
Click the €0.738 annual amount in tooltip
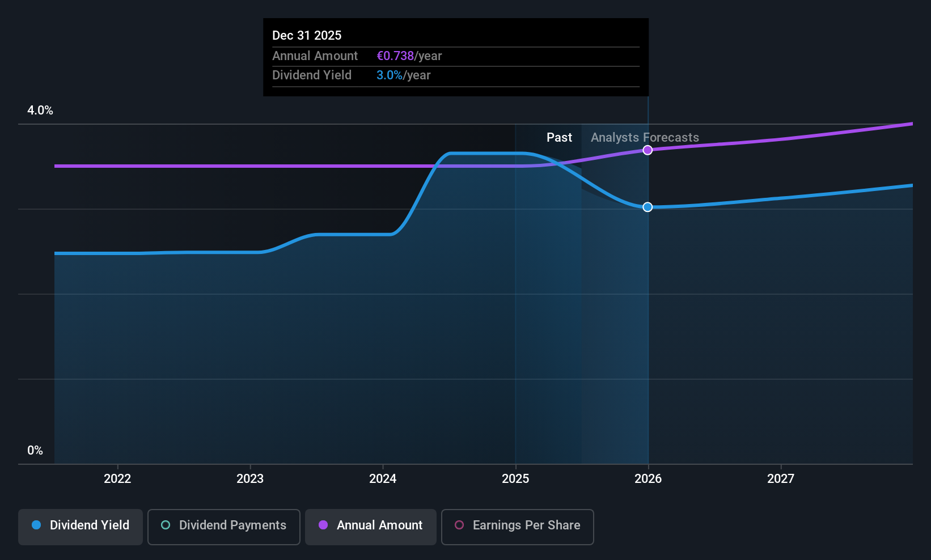395,56
